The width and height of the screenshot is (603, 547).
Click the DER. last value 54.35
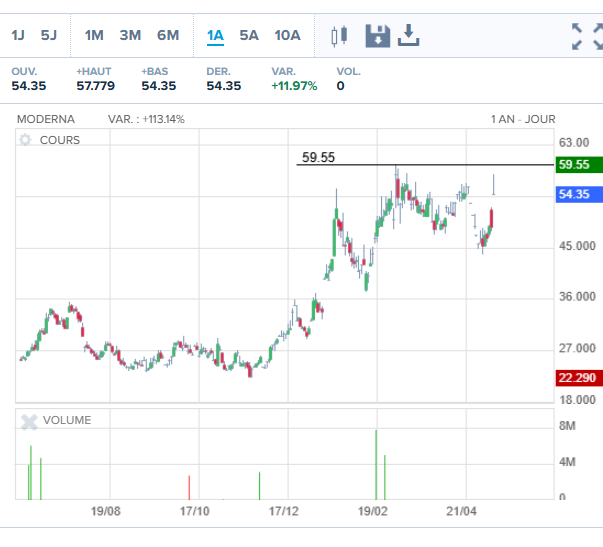coord(224,86)
